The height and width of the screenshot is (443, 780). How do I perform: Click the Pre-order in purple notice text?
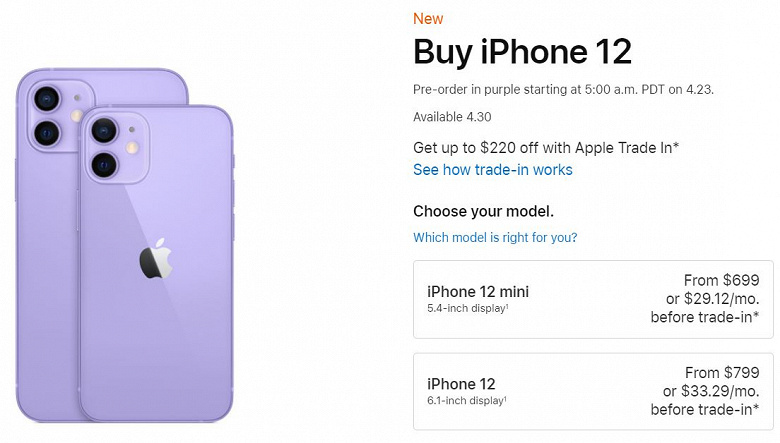[x=563, y=89]
